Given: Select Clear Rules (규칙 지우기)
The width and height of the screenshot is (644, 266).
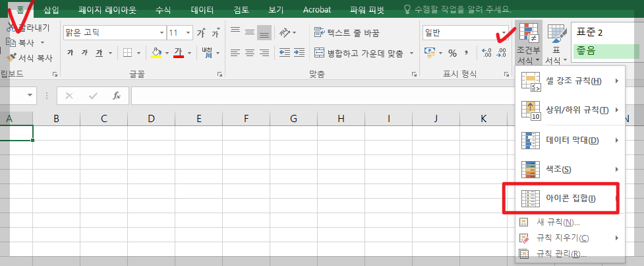Looking at the screenshot, I should (x=570, y=238).
